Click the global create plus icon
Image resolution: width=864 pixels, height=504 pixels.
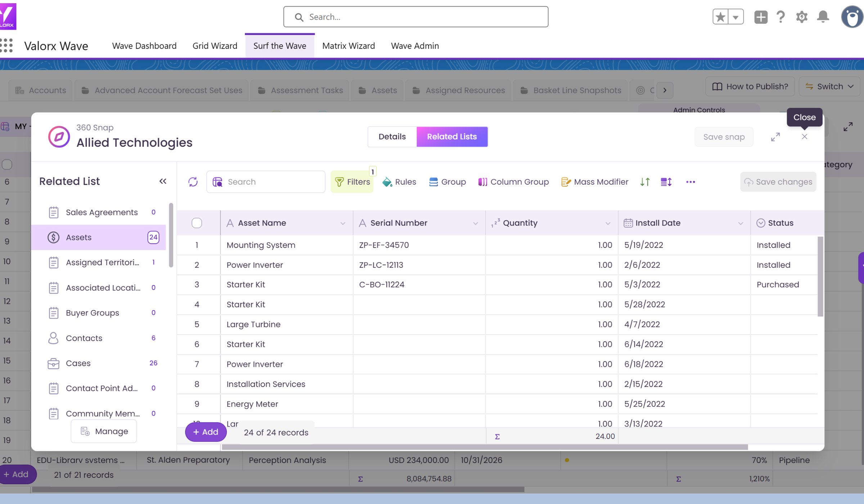(x=761, y=17)
